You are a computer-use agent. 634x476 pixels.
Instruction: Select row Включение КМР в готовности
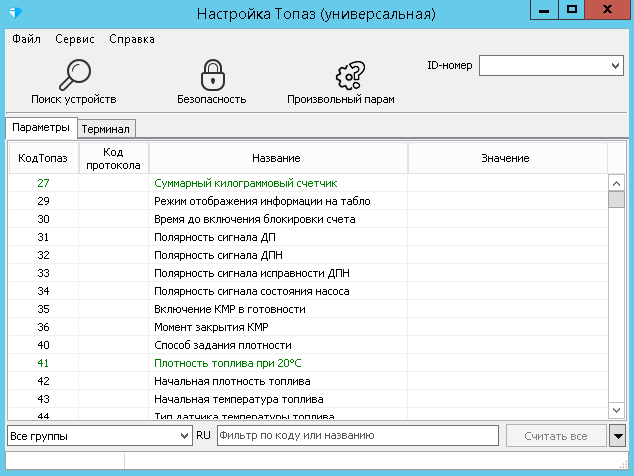[308, 309]
